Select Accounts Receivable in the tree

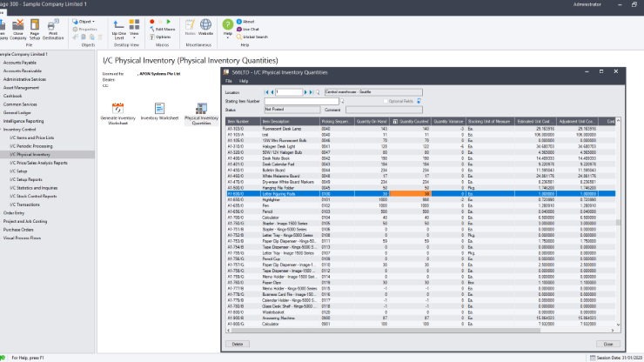coord(22,70)
